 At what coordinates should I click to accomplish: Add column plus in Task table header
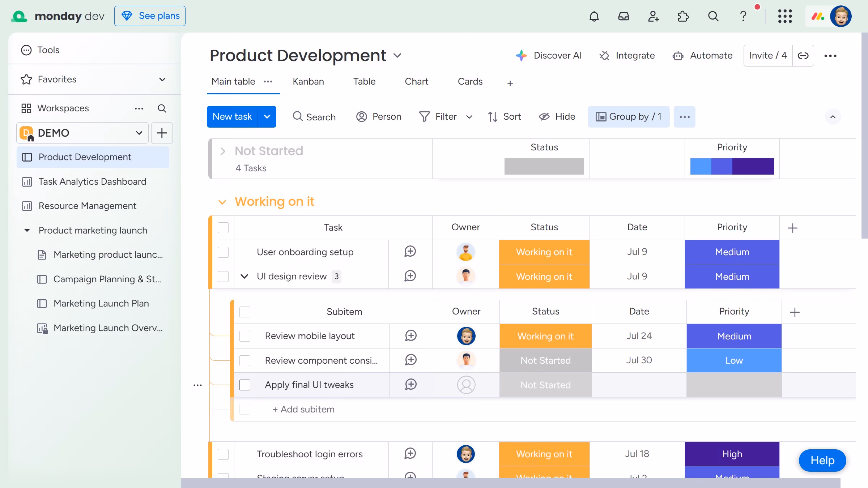coord(792,228)
